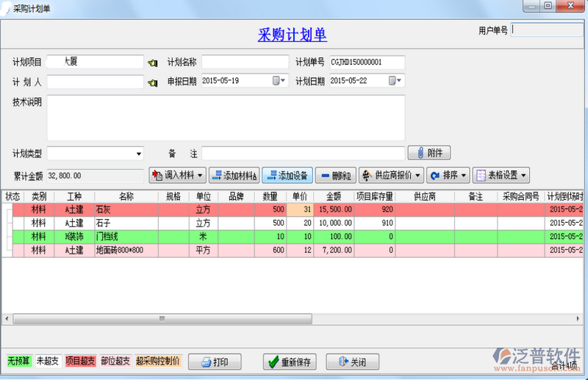Viewport: 588px width, 380px height.
Task: Expand the 计划类型 dropdown
Action: coord(138,154)
